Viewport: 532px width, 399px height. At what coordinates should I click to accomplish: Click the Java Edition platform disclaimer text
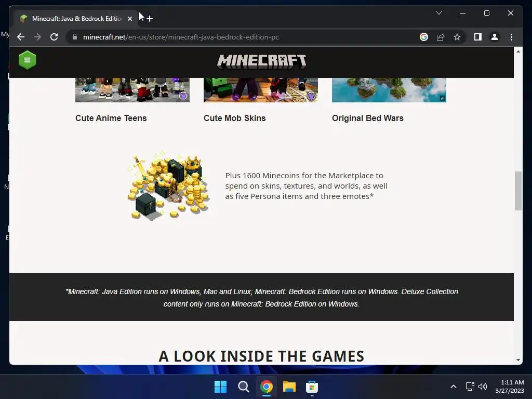click(262, 298)
